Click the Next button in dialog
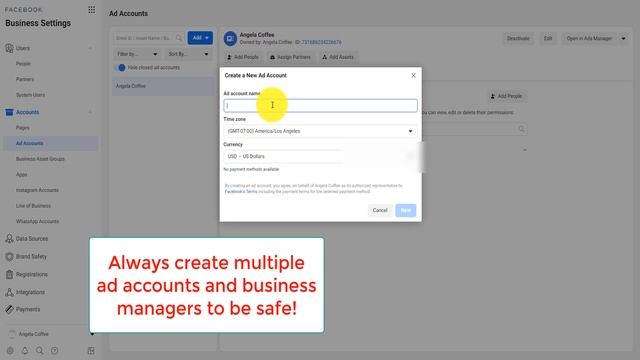640x360 pixels. 406,210
